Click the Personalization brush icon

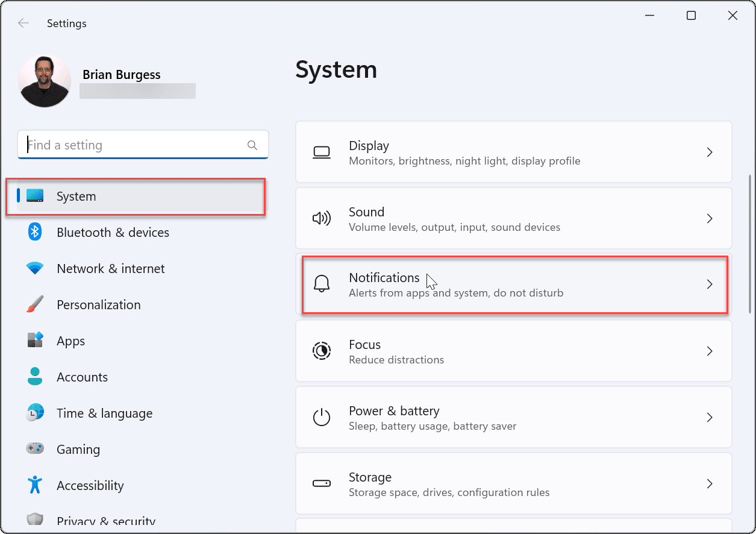point(34,304)
